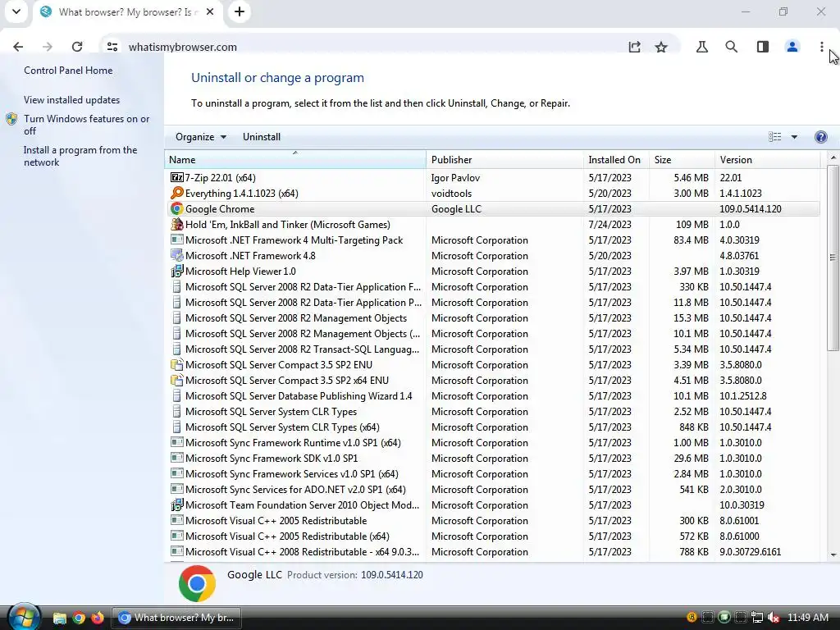Close the whatismybrowser tab

tap(210, 11)
